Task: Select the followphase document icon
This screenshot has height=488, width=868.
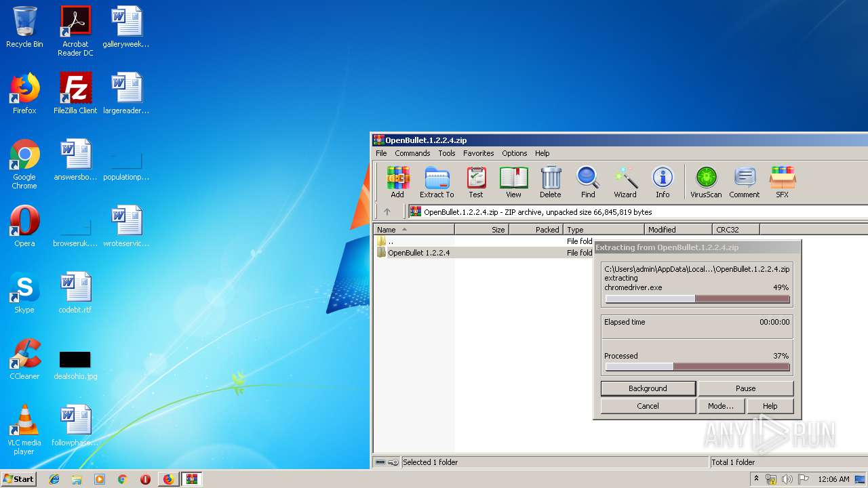Action: point(75,426)
